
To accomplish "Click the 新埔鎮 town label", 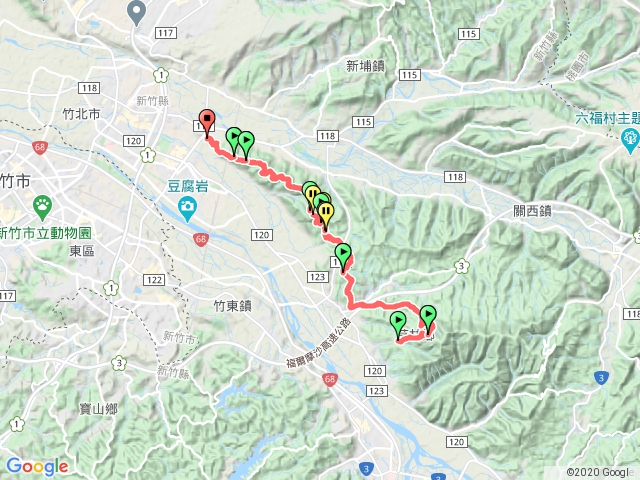I will pos(365,66).
